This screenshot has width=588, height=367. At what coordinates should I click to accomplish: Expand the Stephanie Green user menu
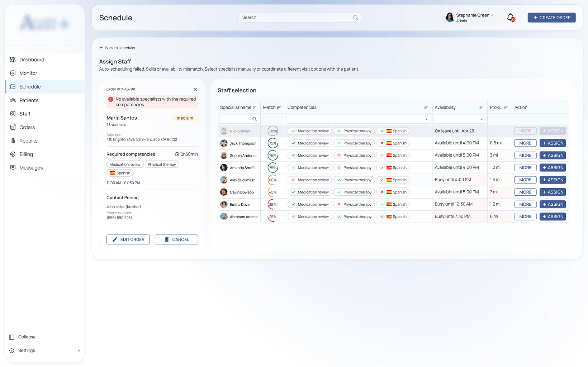pyautogui.click(x=493, y=15)
